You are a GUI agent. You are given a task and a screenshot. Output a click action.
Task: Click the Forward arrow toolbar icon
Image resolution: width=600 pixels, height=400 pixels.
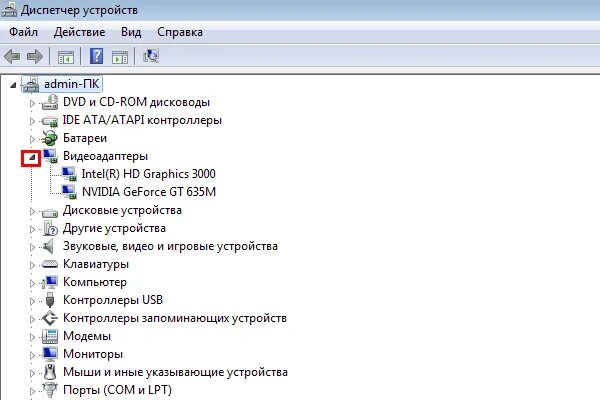(35, 57)
